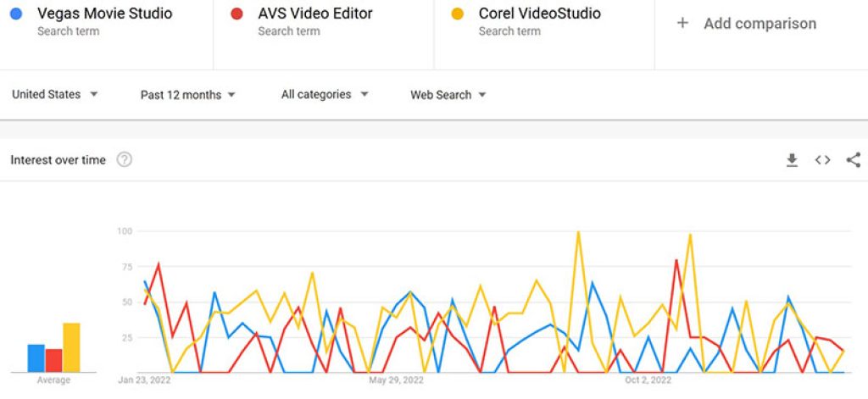The height and width of the screenshot is (399, 868).
Task: Click the embed code icon
Action: [x=822, y=160]
